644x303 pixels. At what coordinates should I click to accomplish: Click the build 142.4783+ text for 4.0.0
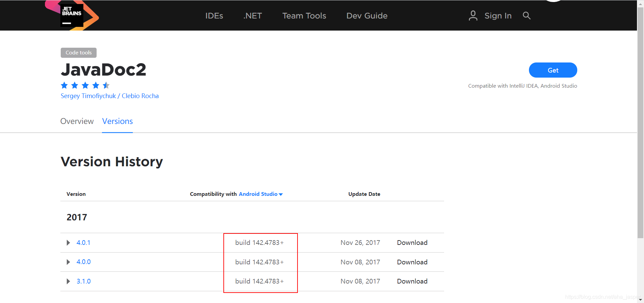(260, 262)
